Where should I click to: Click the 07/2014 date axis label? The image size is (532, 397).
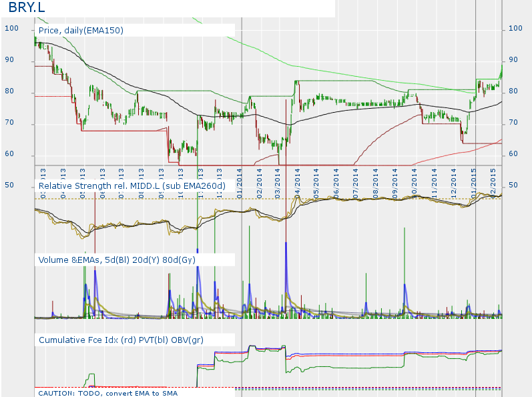tap(356, 183)
